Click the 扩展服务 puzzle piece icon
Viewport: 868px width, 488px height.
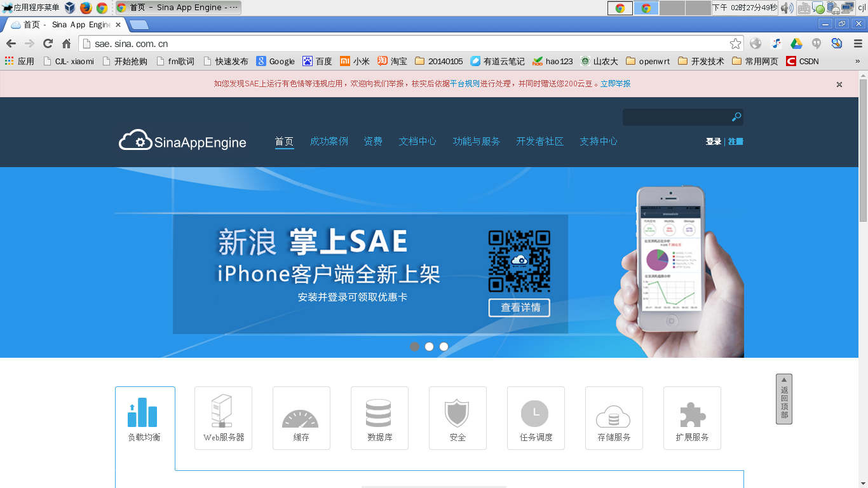click(692, 414)
